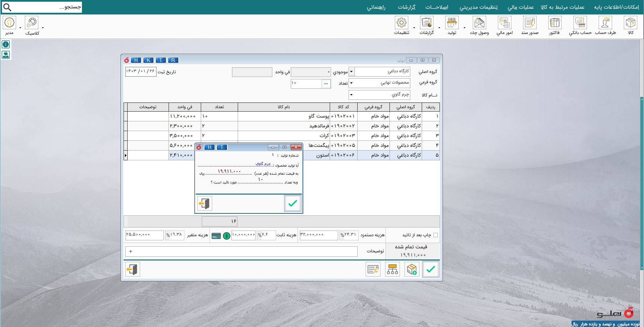Screen dimensions: 644x327
Task: Click the T button in confirmation dialog title bar
Action: tap(222, 147)
